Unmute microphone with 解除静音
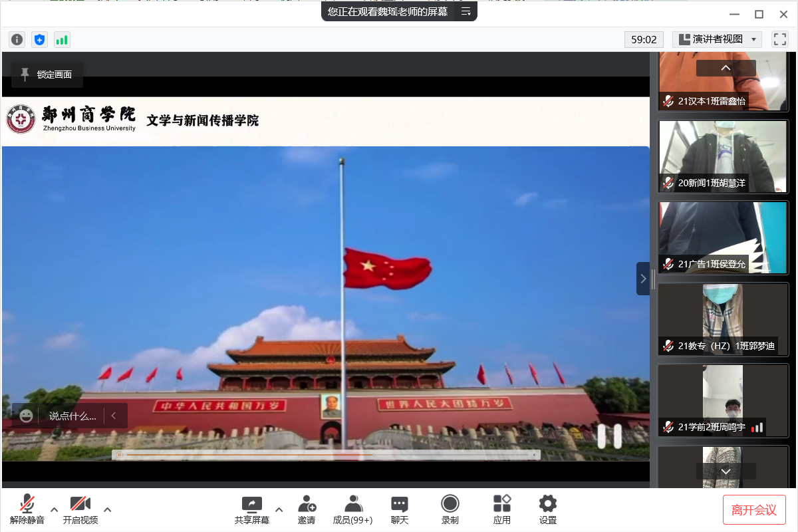 (x=27, y=509)
